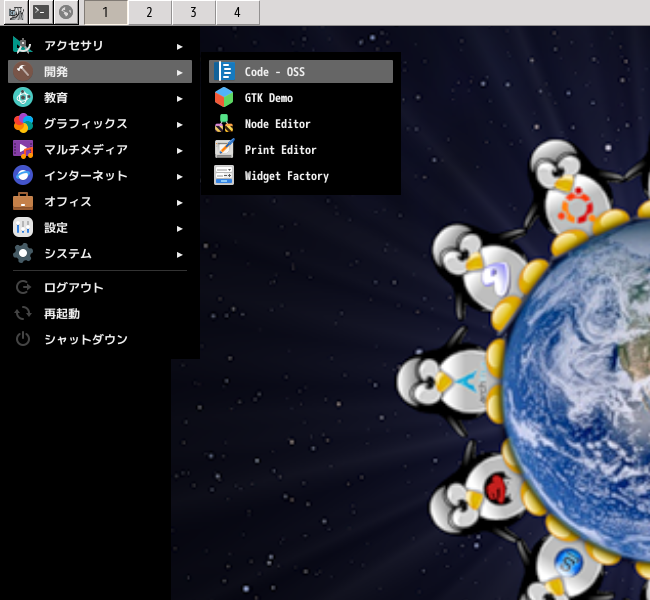Switch to workspace 3
The height and width of the screenshot is (600, 650).
click(194, 12)
